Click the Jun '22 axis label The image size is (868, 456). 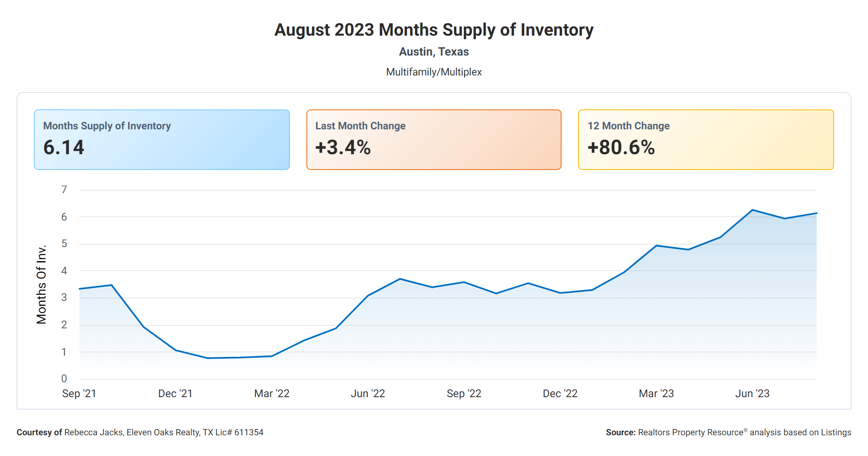[368, 393]
